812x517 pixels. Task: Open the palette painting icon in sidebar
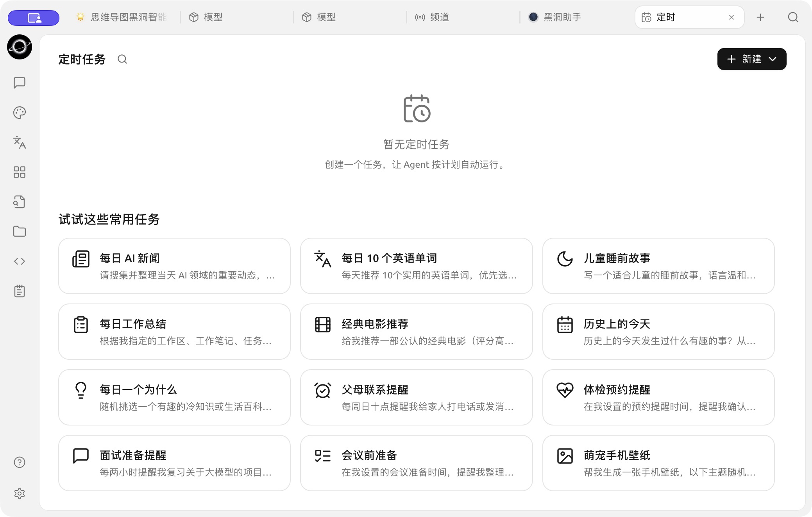(20, 113)
